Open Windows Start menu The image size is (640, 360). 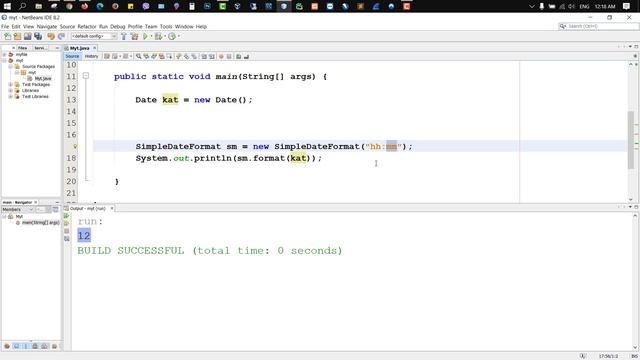(x=7, y=6)
